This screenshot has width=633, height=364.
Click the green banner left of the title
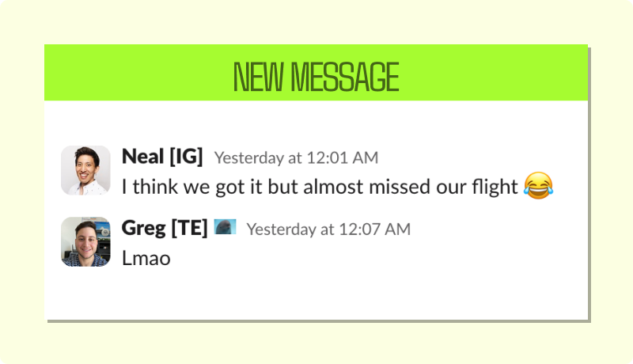click(x=135, y=73)
